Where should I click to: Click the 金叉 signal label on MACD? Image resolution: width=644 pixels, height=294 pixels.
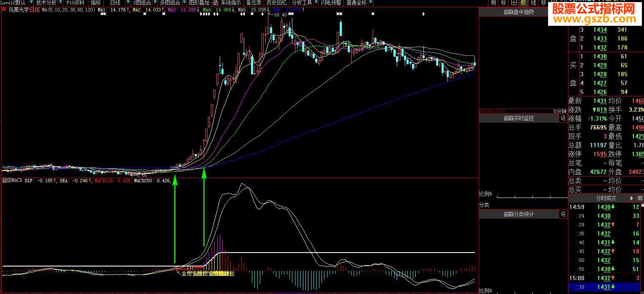click(186, 274)
